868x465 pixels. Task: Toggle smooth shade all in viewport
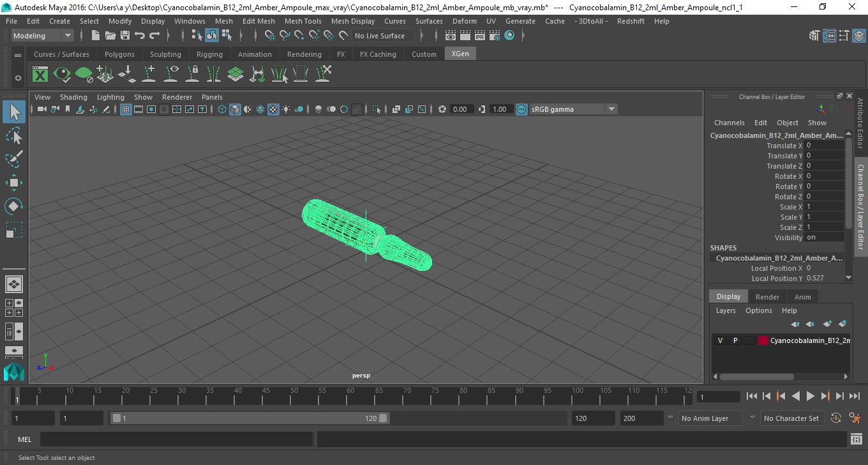pyautogui.click(x=235, y=109)
